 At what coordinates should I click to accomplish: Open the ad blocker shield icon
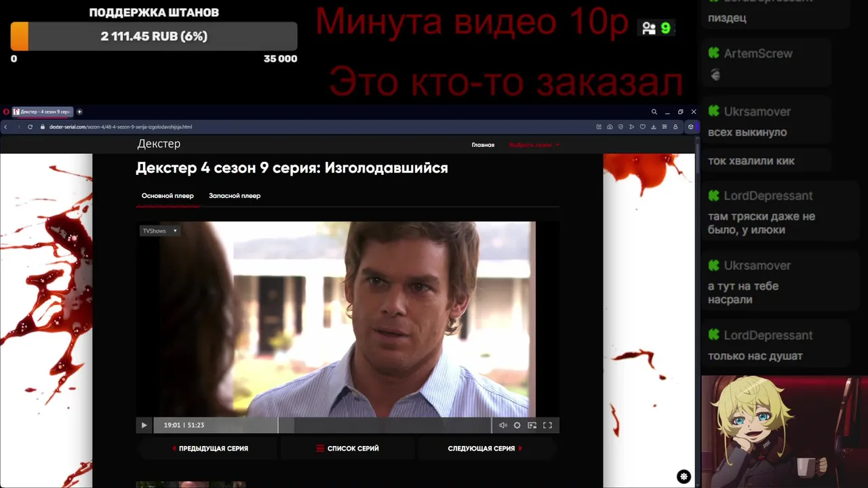tap(620, 127)
